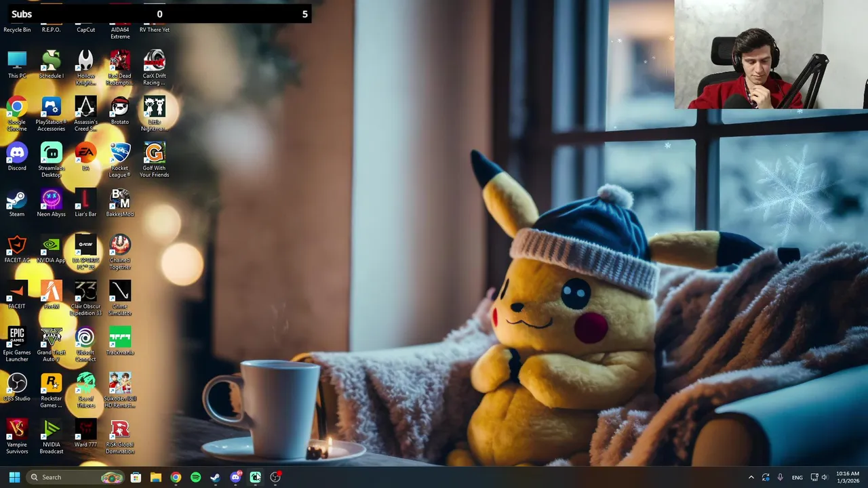Select the EA app desktop shortcut
The width and height of the screenshot is (868, 488).
(x=85, y=157)
